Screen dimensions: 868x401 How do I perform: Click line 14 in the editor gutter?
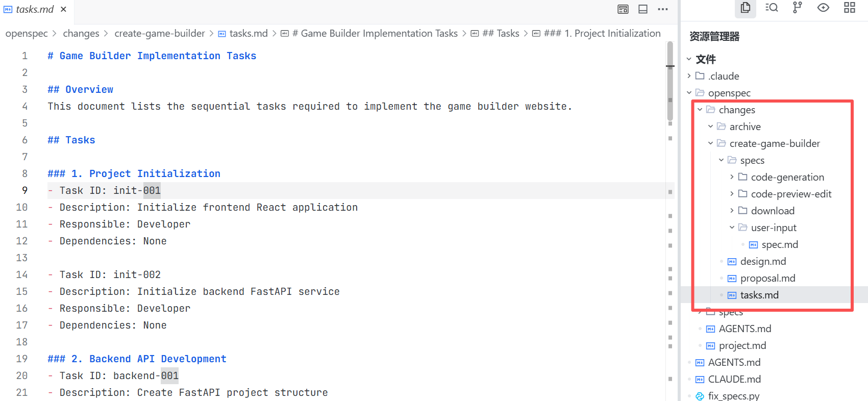(x=22, y=275)
